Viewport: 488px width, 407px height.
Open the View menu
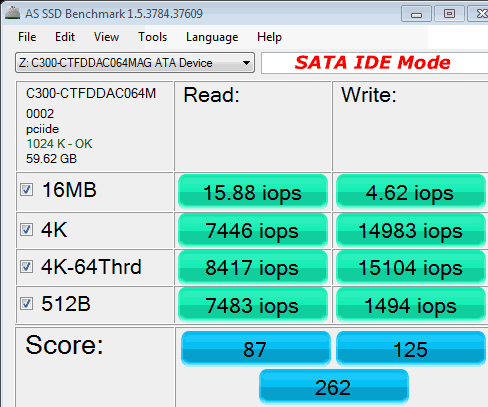[x=106, y=37]
